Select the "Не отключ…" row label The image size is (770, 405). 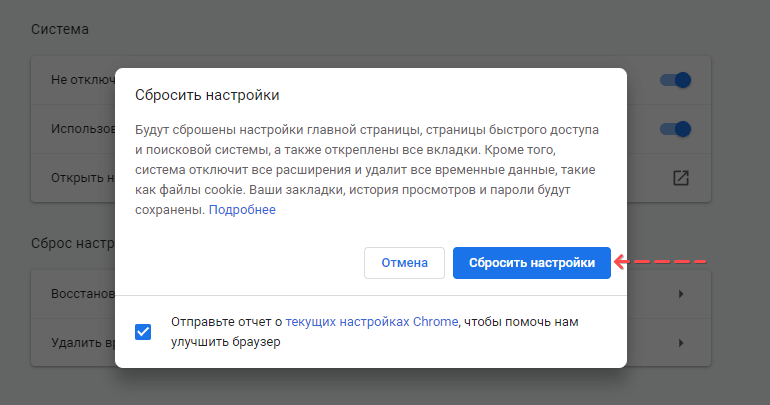83,80
